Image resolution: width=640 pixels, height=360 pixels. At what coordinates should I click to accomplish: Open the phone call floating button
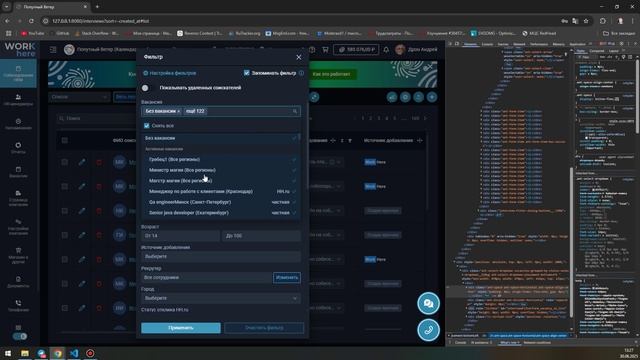(428, 330)
